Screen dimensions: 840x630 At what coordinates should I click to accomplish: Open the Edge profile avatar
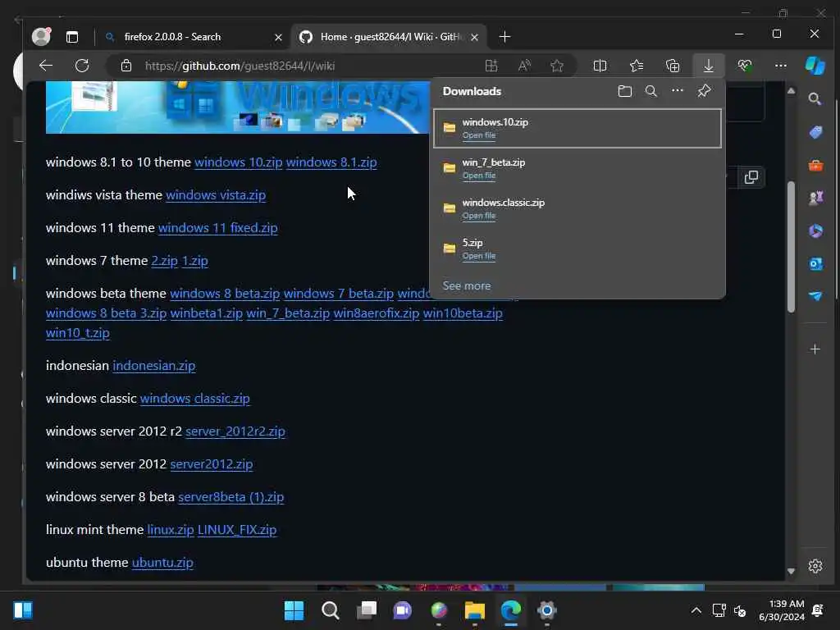coord(41,36)
